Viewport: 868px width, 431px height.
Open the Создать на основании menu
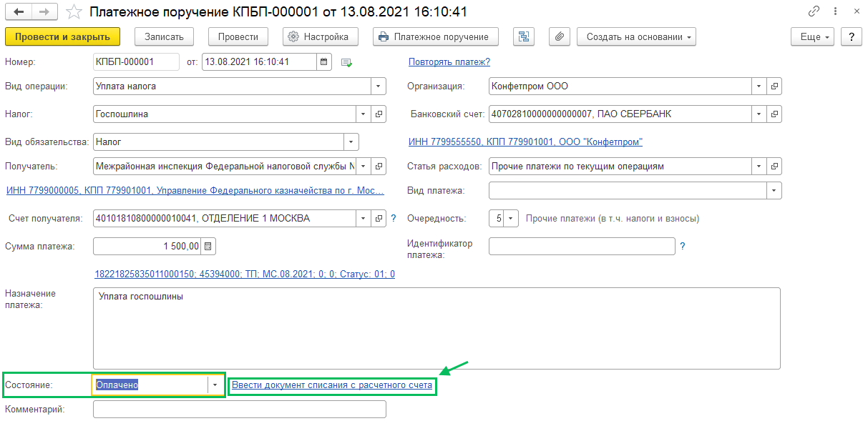tap(636, 37)
